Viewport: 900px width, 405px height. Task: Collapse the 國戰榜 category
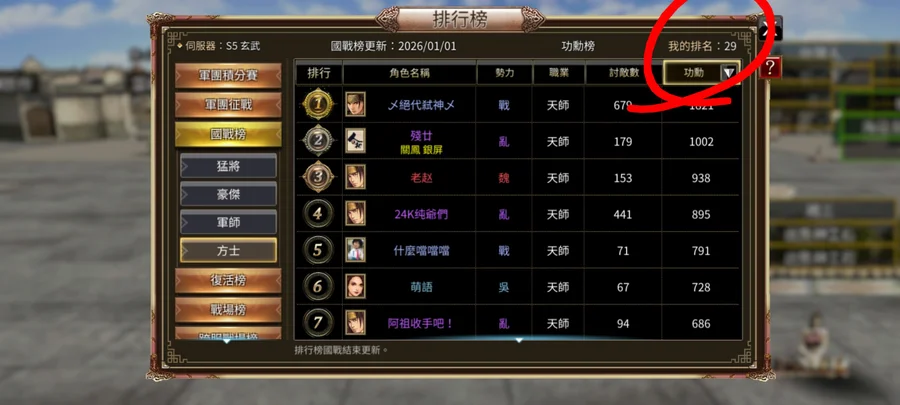(x=228, y=134)
